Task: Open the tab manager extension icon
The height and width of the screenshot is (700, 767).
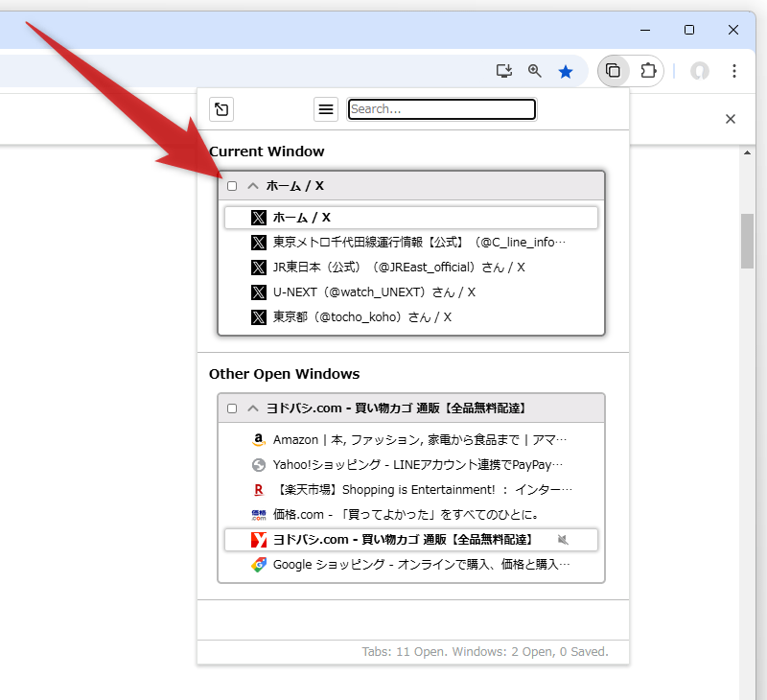Action: coord(613,71)
